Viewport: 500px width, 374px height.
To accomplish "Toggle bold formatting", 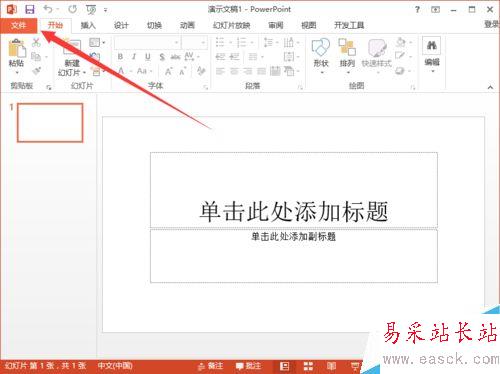I will pyautogui.click(x=120, y=57).
